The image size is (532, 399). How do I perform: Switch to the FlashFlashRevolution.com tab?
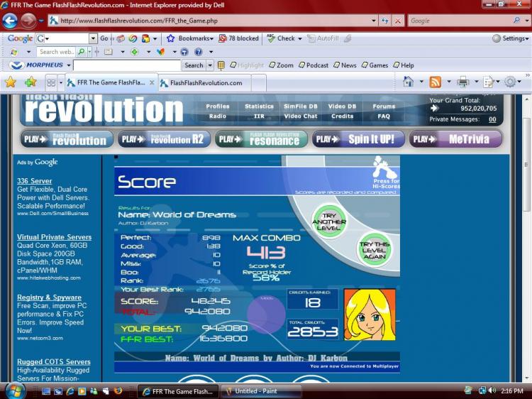pyautogui.click(x=206, y=83)
